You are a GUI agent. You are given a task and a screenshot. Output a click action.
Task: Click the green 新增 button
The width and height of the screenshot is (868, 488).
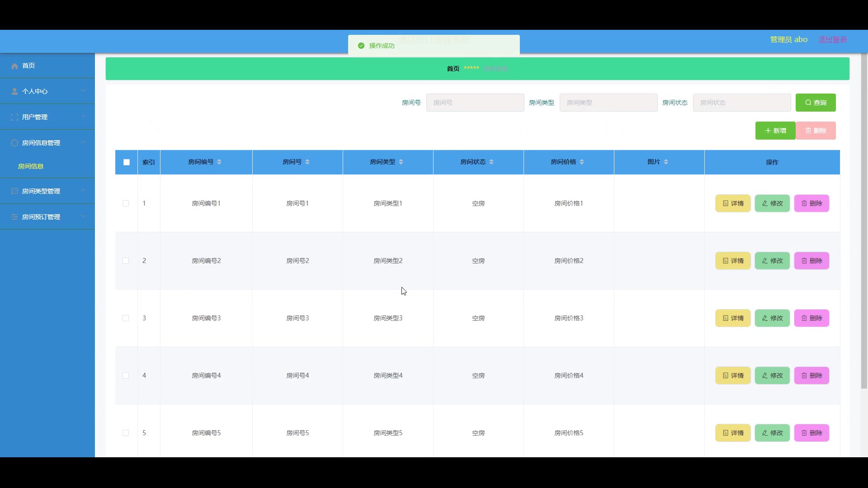[775, 131]
